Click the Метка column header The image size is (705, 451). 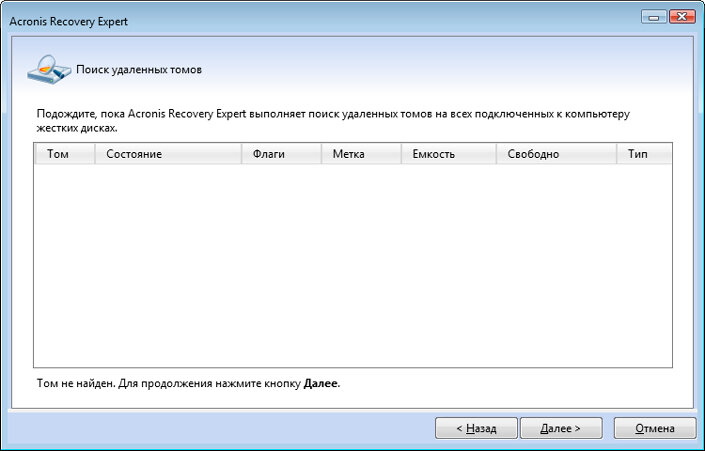click(361, 154)
